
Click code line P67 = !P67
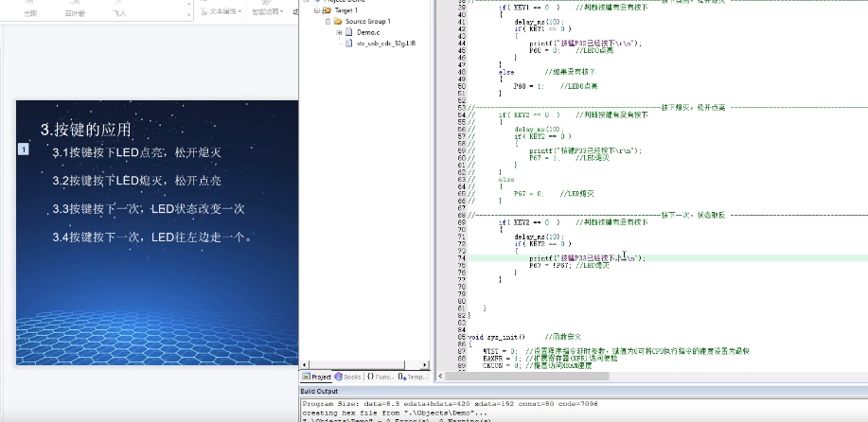(x=569, y=266)
